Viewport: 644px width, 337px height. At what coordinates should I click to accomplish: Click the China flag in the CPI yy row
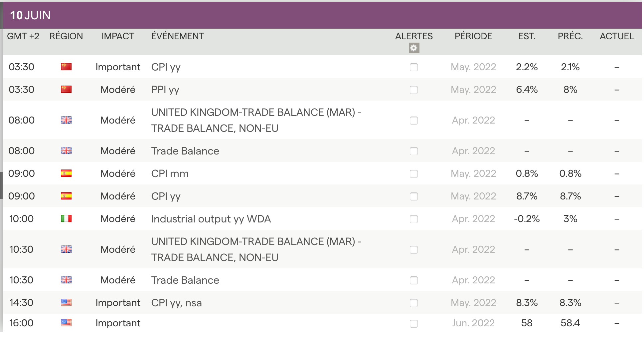click(x=66, y=67)
